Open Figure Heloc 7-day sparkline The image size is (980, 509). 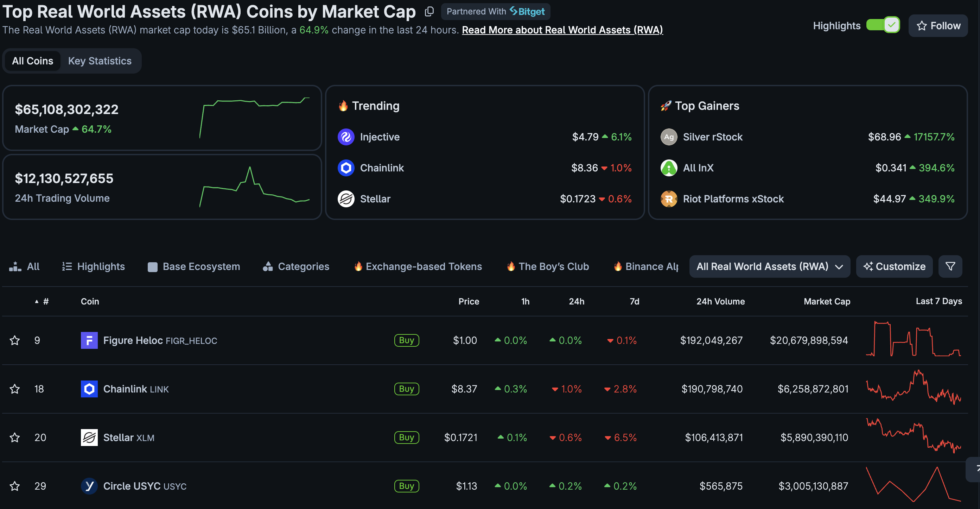point(914,339)
